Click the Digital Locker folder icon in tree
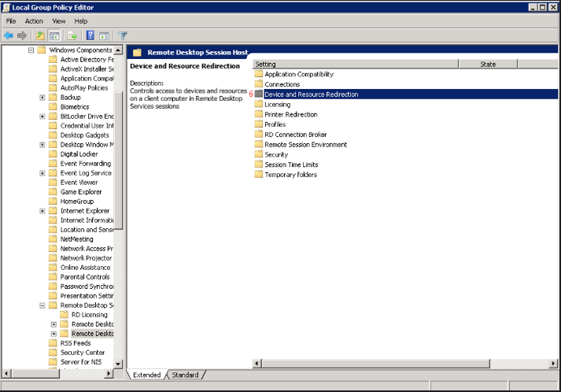The height and width of the screenshot is (392, 561). pos(53,154)
